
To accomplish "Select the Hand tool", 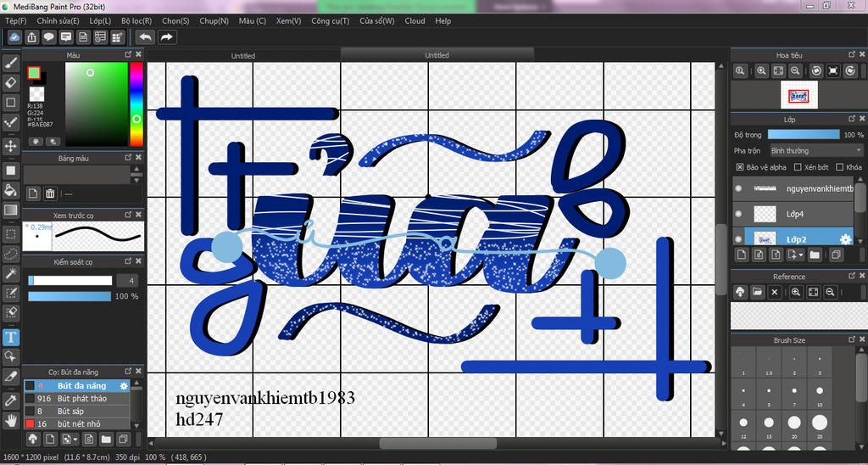I will [10, 420].
